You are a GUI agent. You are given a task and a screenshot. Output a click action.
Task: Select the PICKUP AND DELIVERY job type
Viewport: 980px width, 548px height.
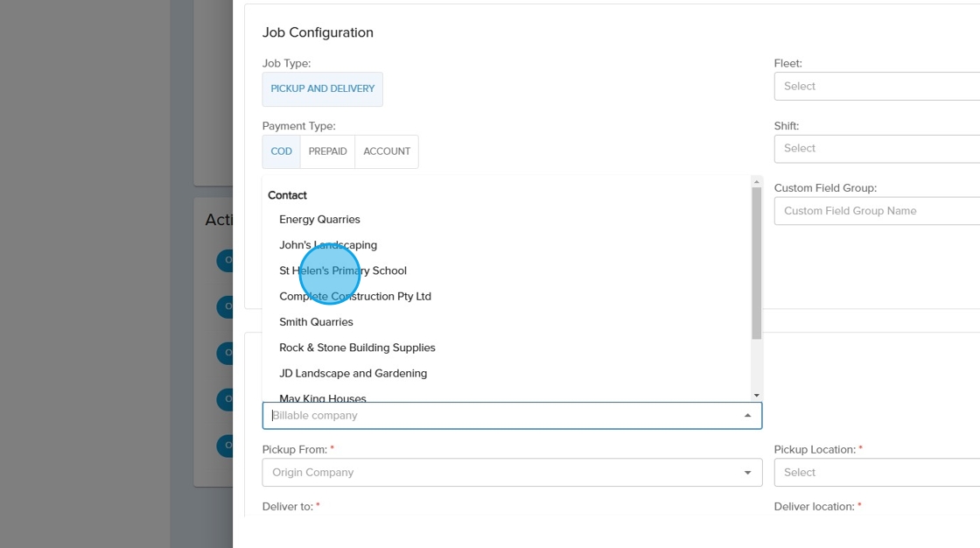coord(322,89)
